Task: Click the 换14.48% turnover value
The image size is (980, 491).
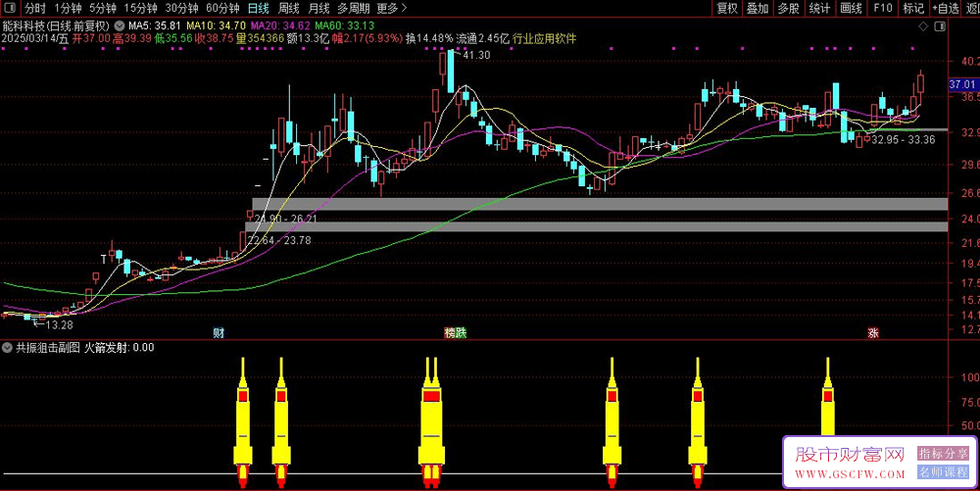Action: [429, 39]
